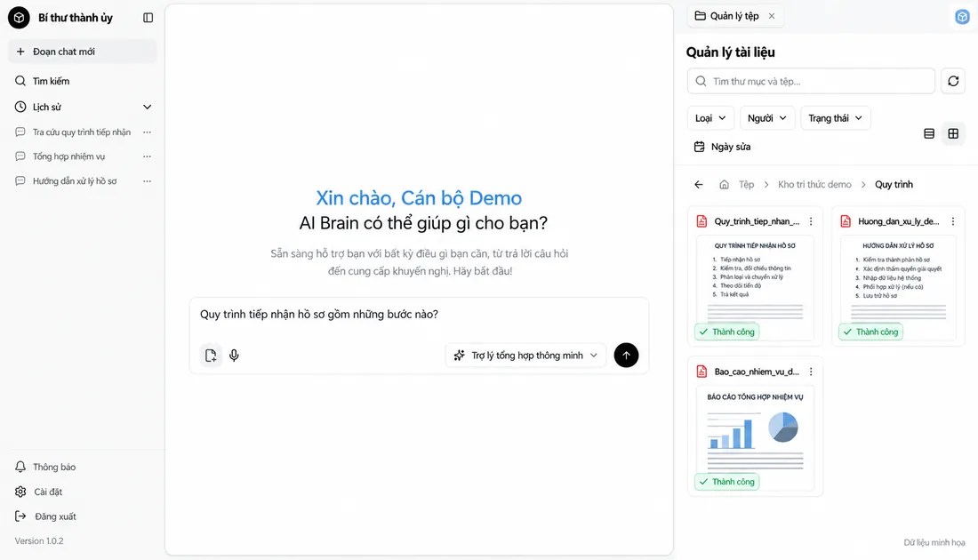Click PDF icon of Huong_dan_xu_ly file

coord(846,221)
